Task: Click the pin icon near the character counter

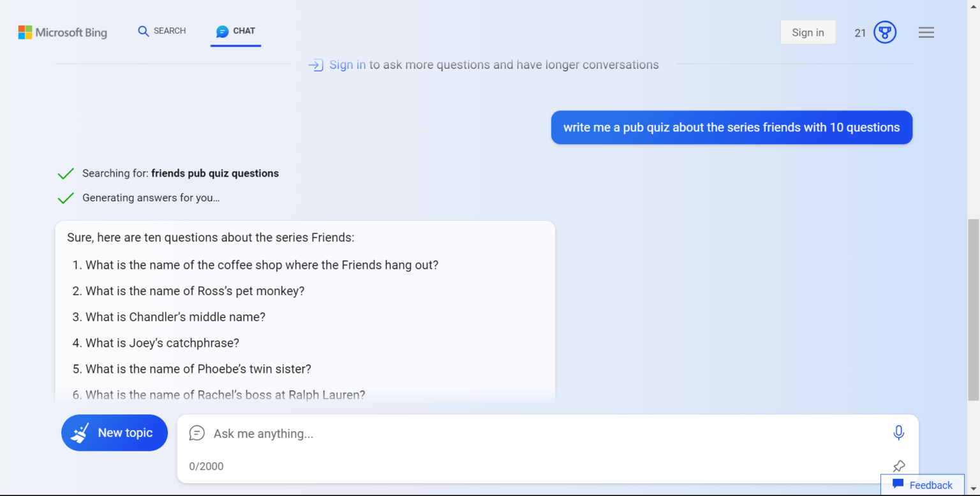Action: coord(898,466)
